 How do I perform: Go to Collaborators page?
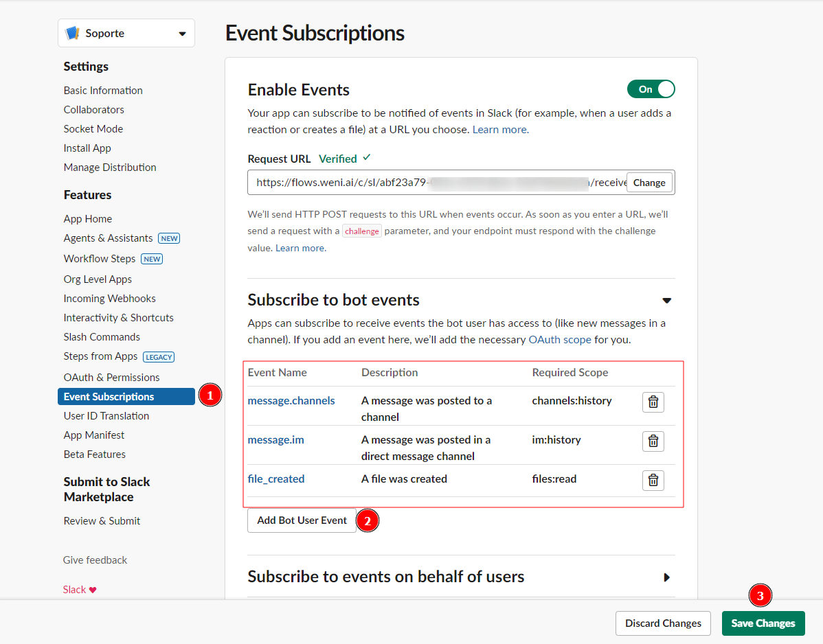point(94,110)
